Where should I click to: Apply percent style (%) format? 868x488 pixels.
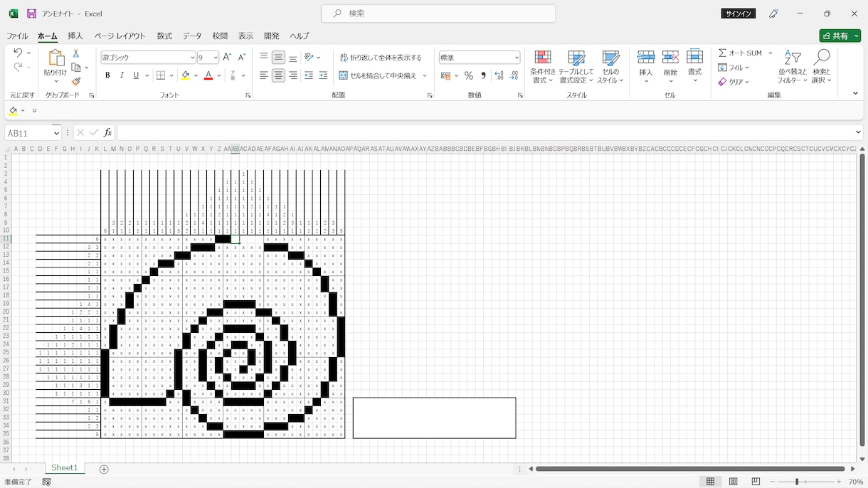[468, 75]
